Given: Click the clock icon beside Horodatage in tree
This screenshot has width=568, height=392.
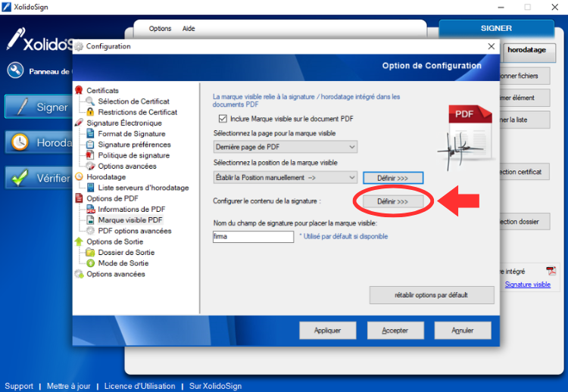Looking at the screenshot, I should point(79,176).
